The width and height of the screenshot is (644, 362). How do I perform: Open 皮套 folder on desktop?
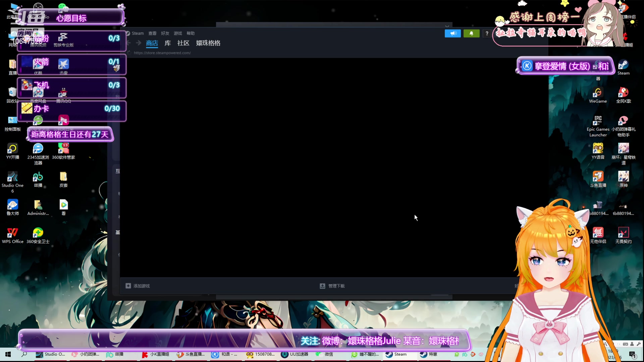point(63,179)
